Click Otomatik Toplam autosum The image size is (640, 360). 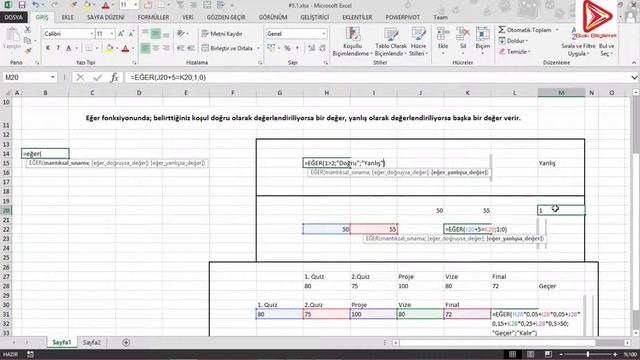click(x=525, y=30)
